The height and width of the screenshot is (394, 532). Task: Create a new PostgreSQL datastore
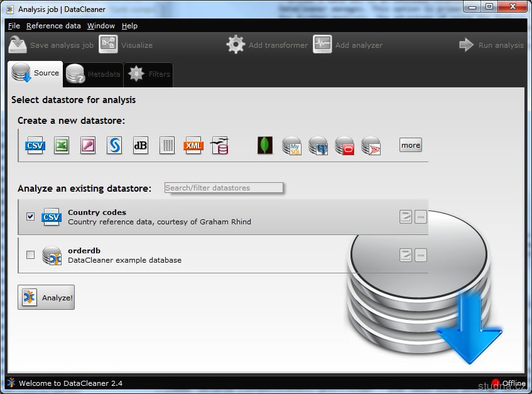pos(318,146)
